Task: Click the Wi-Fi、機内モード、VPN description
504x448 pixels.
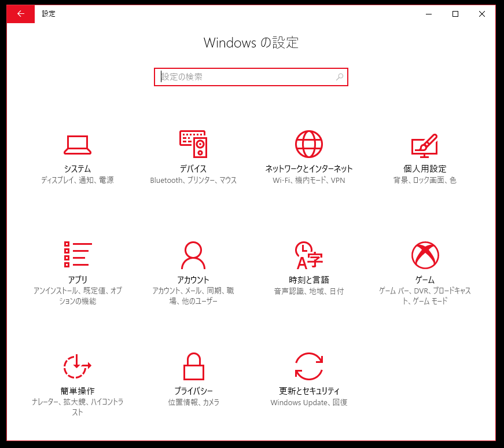Action: (x=309, y=180)
